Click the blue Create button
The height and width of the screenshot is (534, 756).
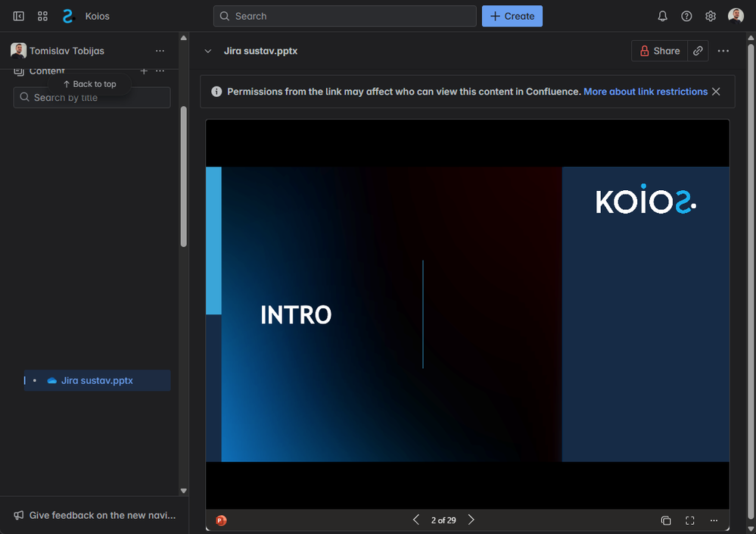click(x=512, y=16)
